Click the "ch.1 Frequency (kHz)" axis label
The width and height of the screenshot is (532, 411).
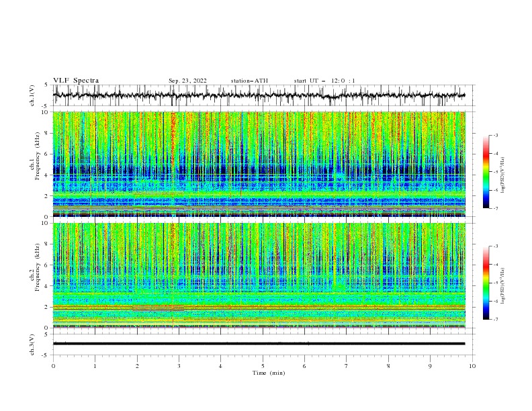[35, 156]
